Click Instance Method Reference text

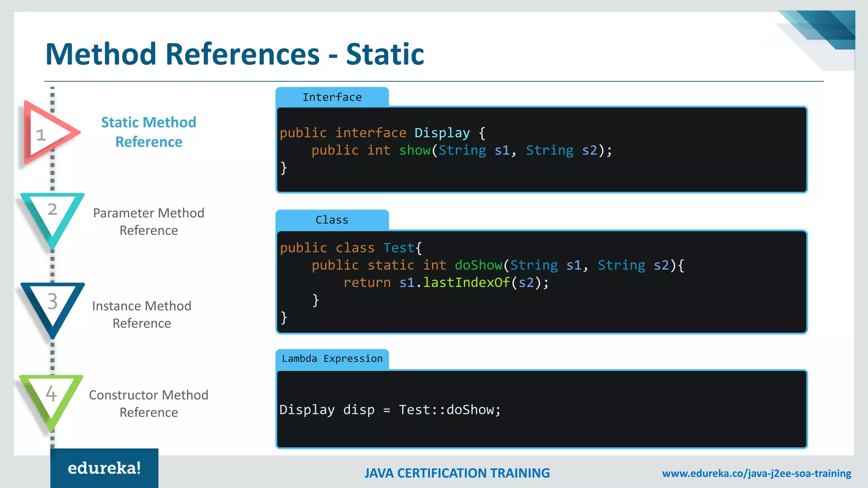[142, 314]
